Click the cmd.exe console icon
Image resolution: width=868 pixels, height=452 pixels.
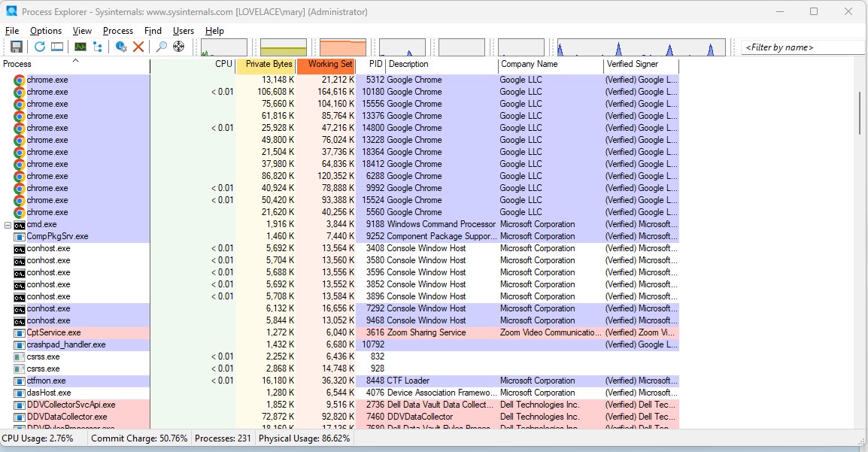[x=20, y=225]
